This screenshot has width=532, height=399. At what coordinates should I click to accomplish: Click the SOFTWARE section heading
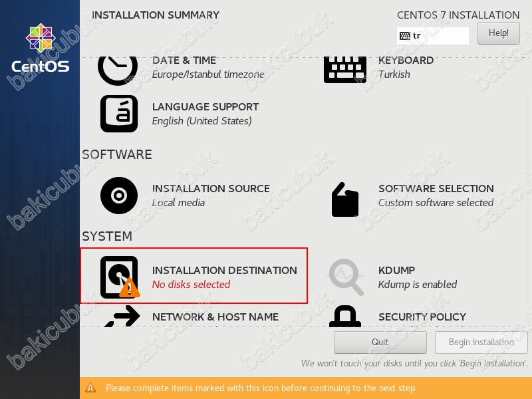pyautogui.click(x=117, y=155)
